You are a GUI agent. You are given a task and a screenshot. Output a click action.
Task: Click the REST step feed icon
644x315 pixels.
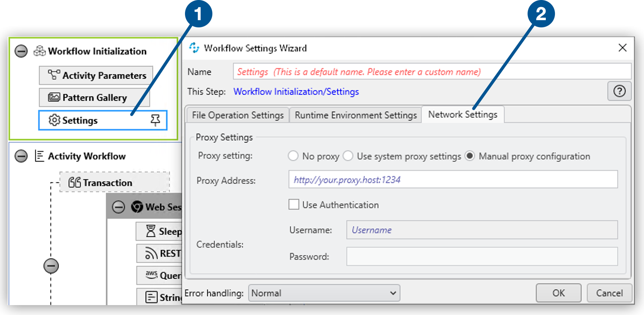151,253
